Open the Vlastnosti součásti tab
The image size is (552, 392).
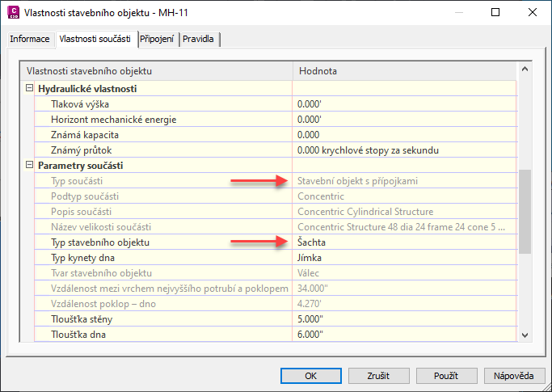point(95,39)
